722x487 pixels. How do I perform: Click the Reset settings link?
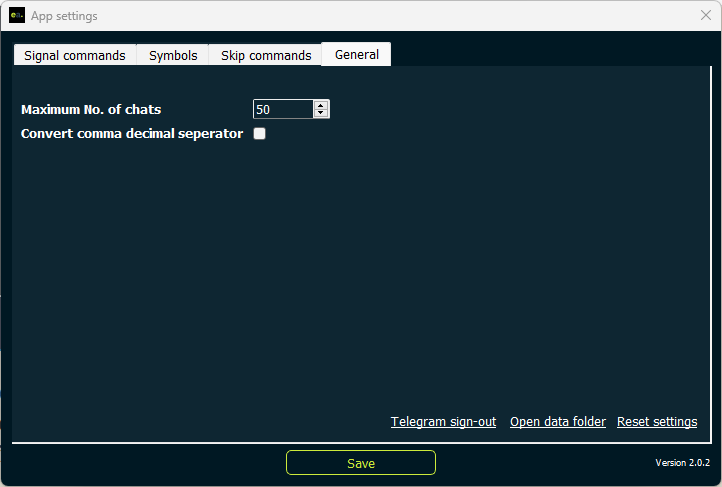tap(657, 422)
